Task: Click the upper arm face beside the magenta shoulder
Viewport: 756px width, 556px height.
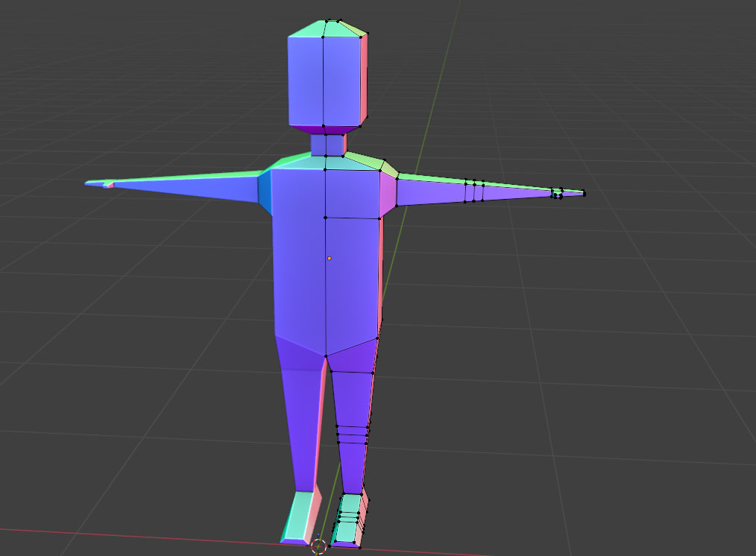Action: tap(431, 192)
